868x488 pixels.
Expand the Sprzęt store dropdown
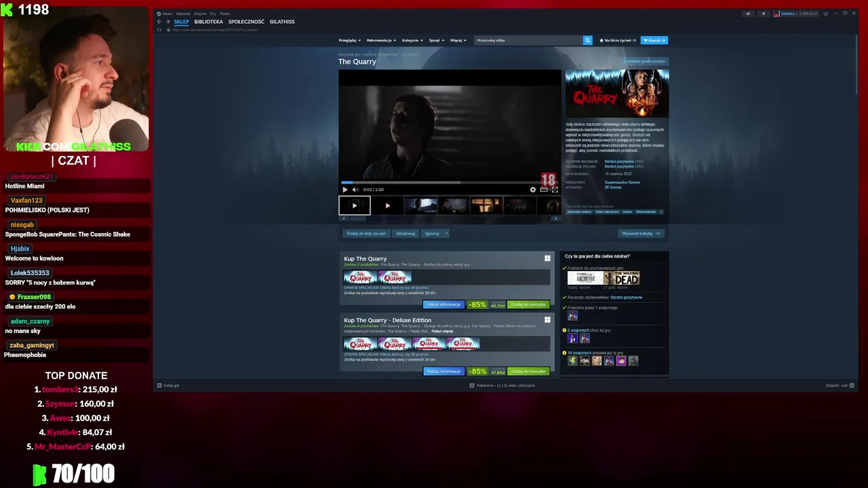point(437,40)
